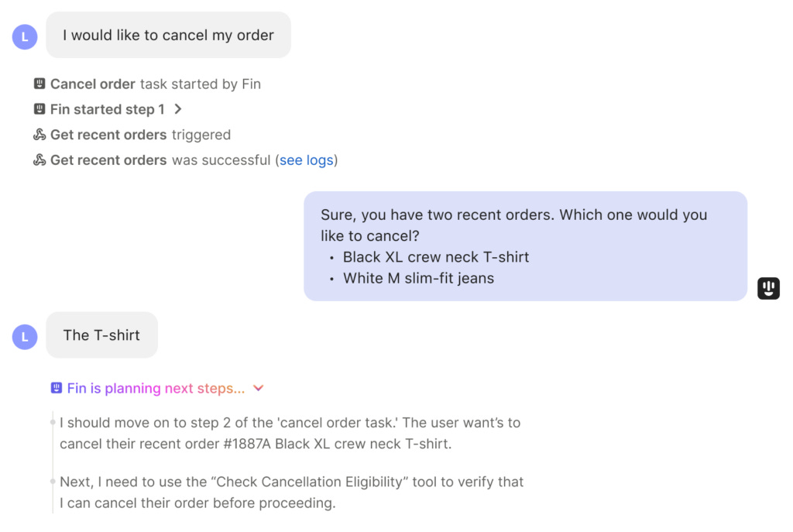The width and height of the screenshot is (793, 532).
Task: Click the L user avatar next to the first message
Action: 24,36
